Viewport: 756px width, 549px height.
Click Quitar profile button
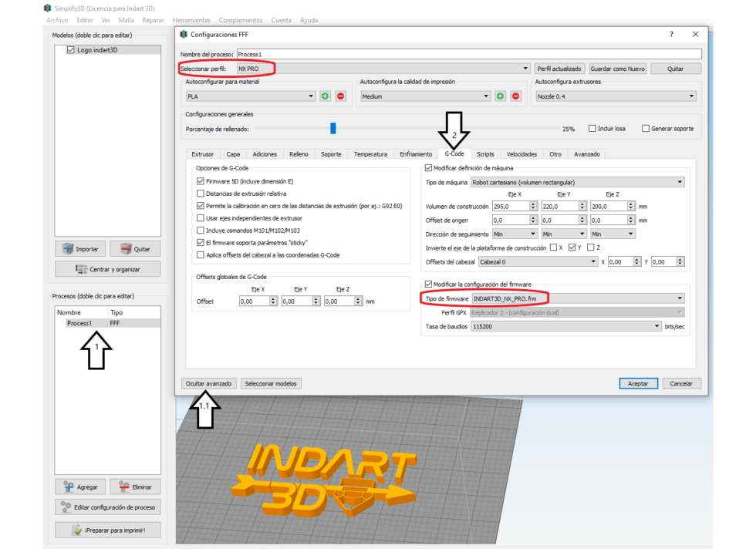point(675,69)
